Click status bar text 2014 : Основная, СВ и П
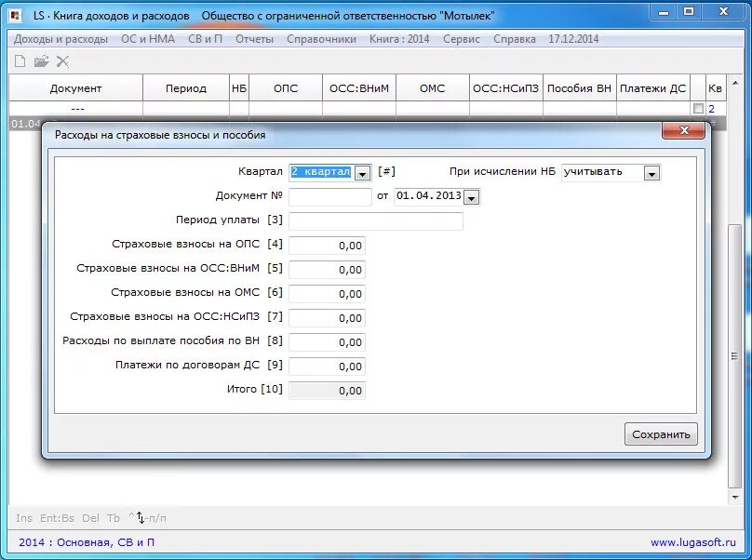This screenshot has width=752, height=560. click(87, 542)
